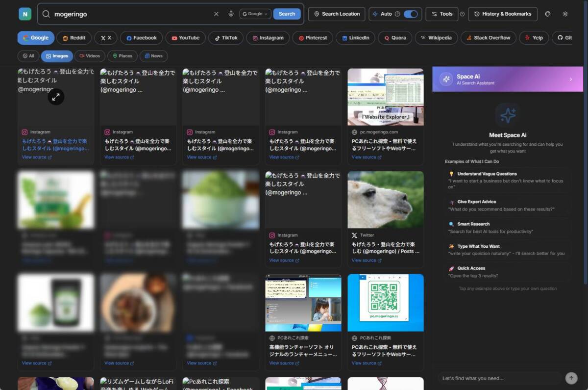Open the Google search engine dropdown
This screenshot has height=390, width=588.
pyautogui.click(x=255, y=14)
